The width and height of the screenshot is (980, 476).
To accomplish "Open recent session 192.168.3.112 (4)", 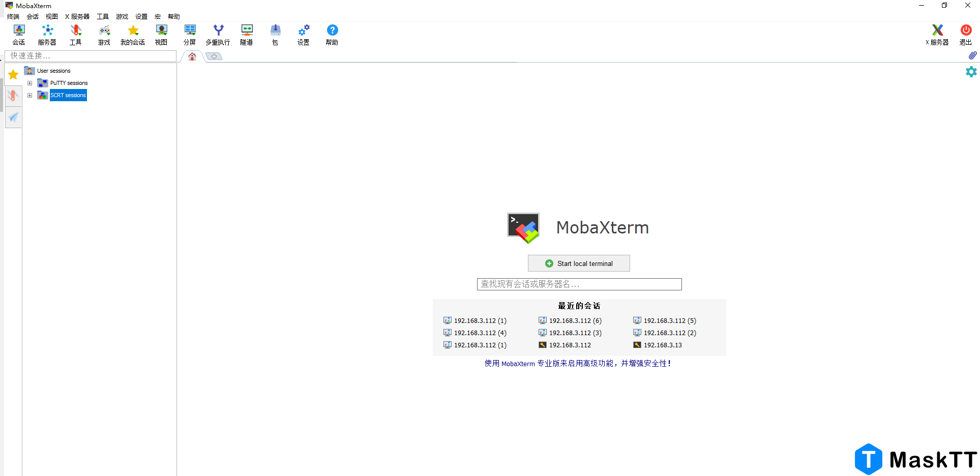I will 475,333.
